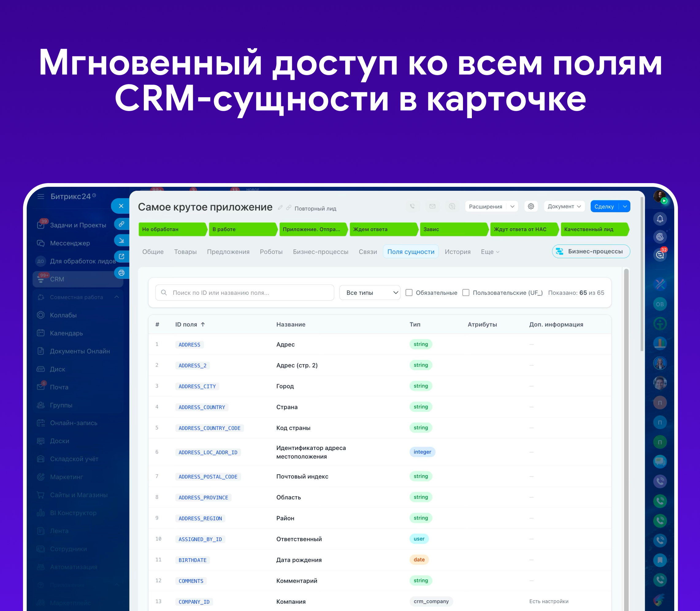Click the email envelope icon in header

click(432, 206)
